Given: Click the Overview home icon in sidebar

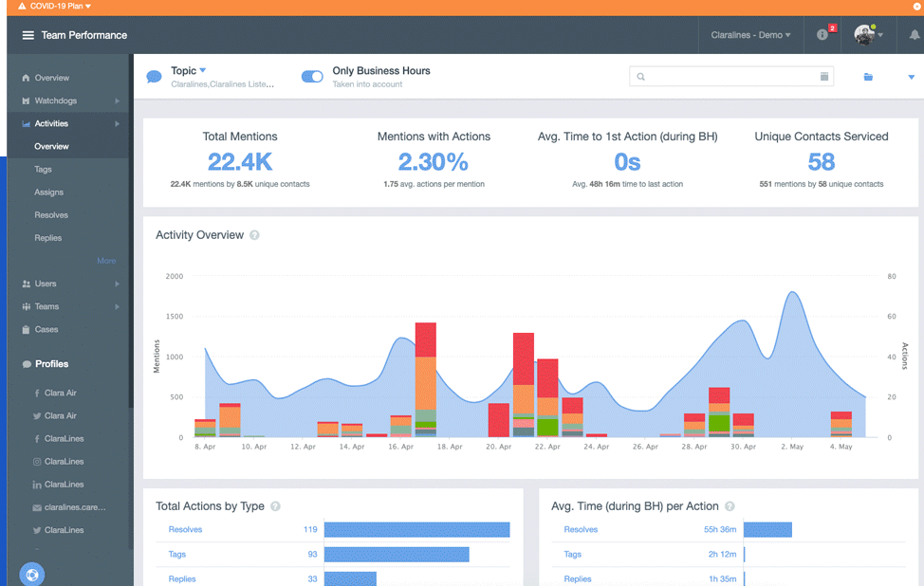Looking at the screenshot, I should point(26,78).
